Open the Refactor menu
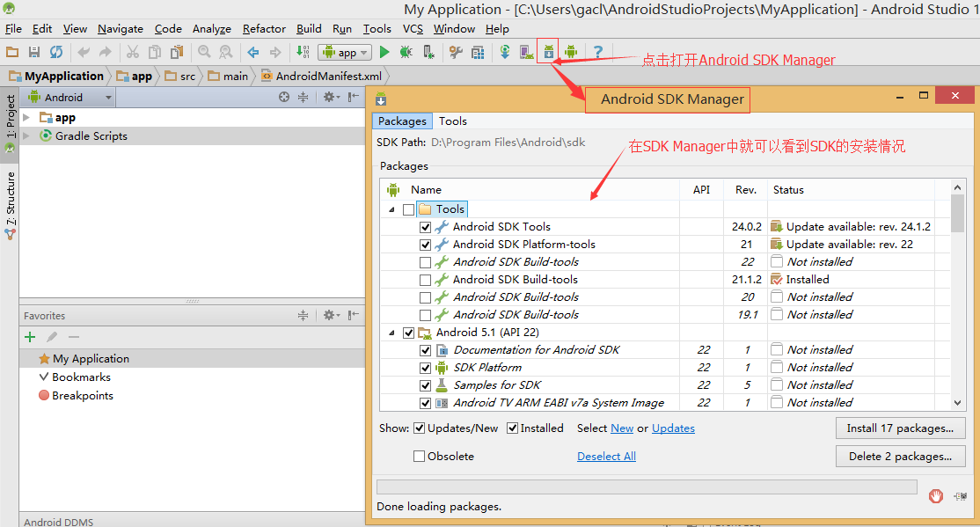980x527 pixels. [264, 29]
